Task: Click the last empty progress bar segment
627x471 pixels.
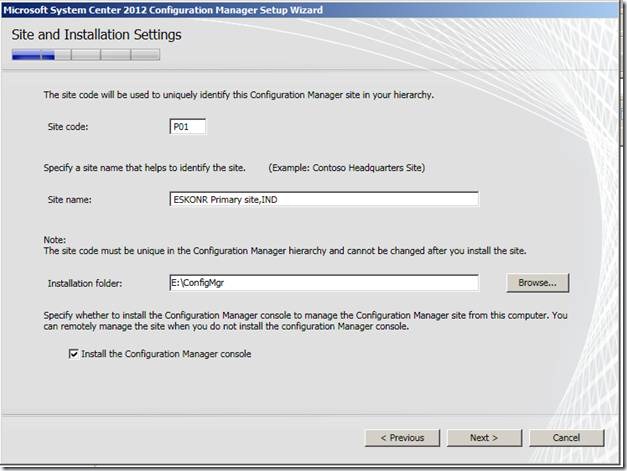Action: click(145, 55)
